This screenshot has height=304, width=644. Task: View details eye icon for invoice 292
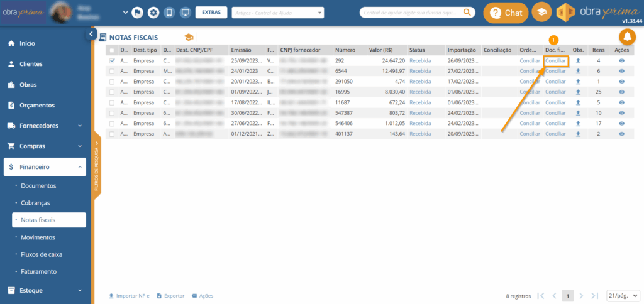[x=621, y=61]
